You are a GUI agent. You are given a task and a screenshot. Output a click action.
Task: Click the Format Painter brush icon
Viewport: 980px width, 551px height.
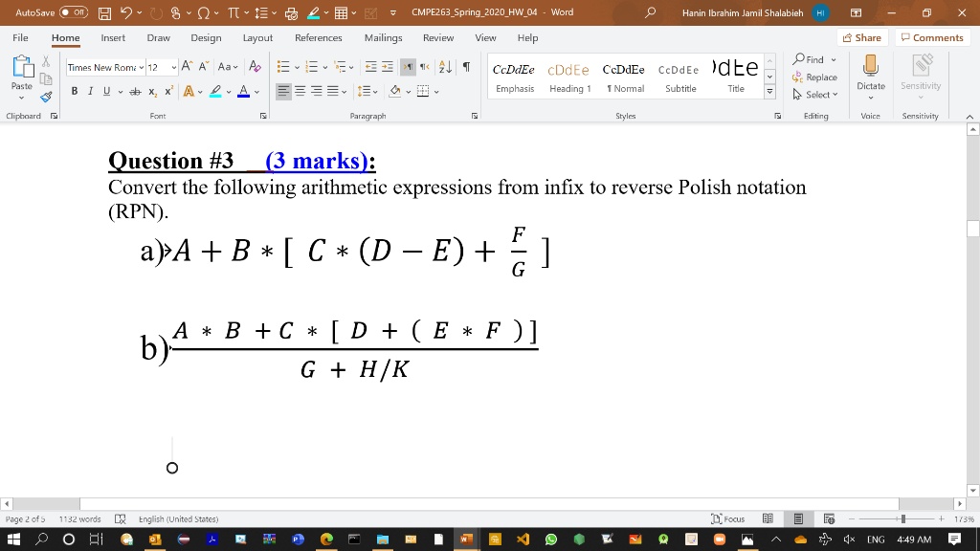click(x=46, y=97)
